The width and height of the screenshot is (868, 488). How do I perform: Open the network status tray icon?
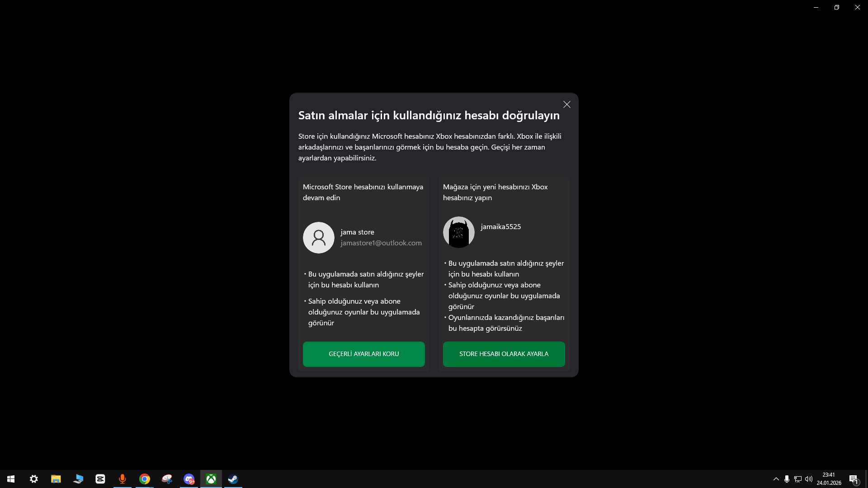(798, 479)
